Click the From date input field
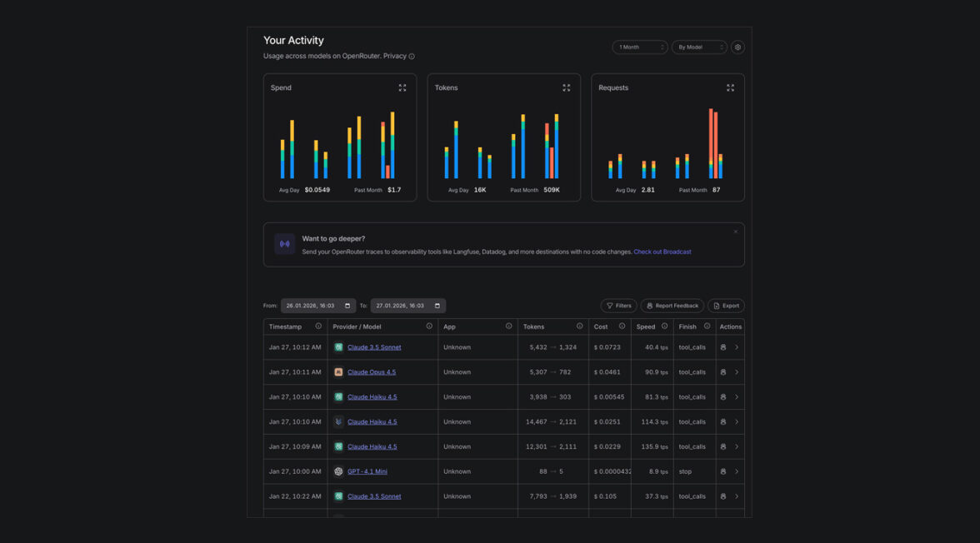This screenshot has height=543, width=980. tap(318, 306)
